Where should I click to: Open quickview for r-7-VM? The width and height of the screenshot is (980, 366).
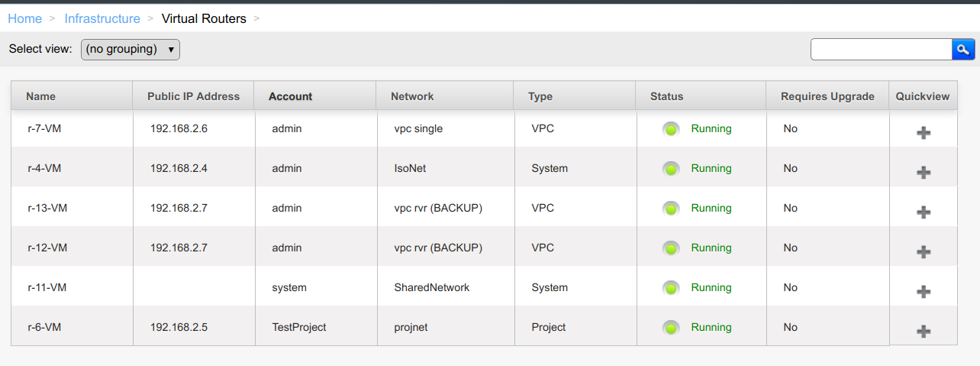(x=924, y=133)
